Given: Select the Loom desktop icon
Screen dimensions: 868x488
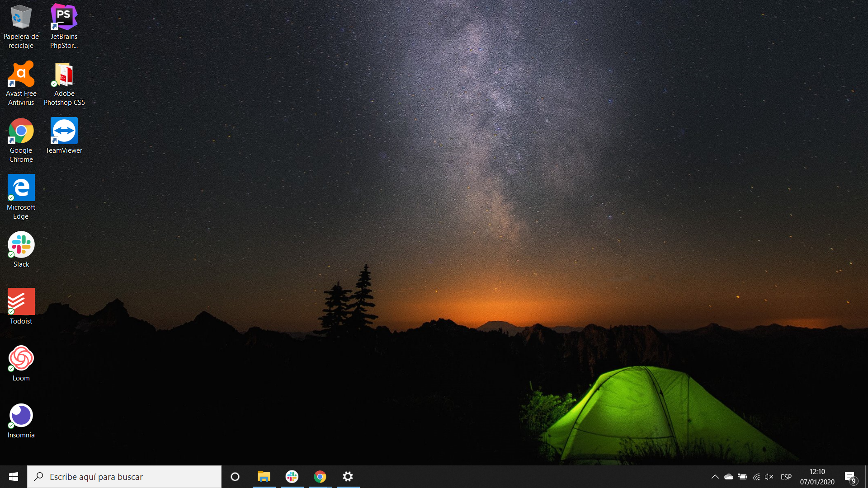Looking at the screenshot, I should tap(21, 364).
